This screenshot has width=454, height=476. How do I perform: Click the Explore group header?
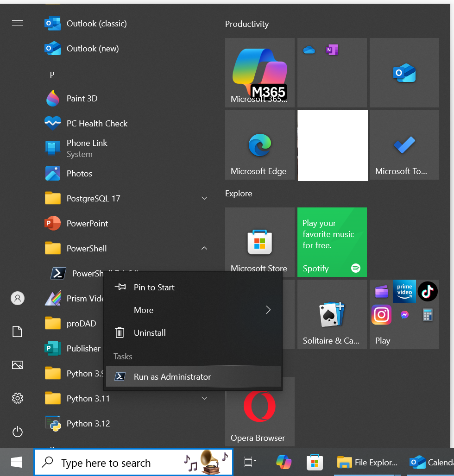tap(239, 194)
